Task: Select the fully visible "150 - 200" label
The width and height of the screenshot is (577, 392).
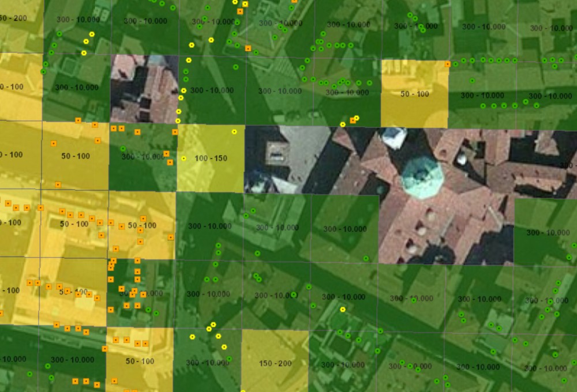Action: pyautogui.click(x=275, y=363)
